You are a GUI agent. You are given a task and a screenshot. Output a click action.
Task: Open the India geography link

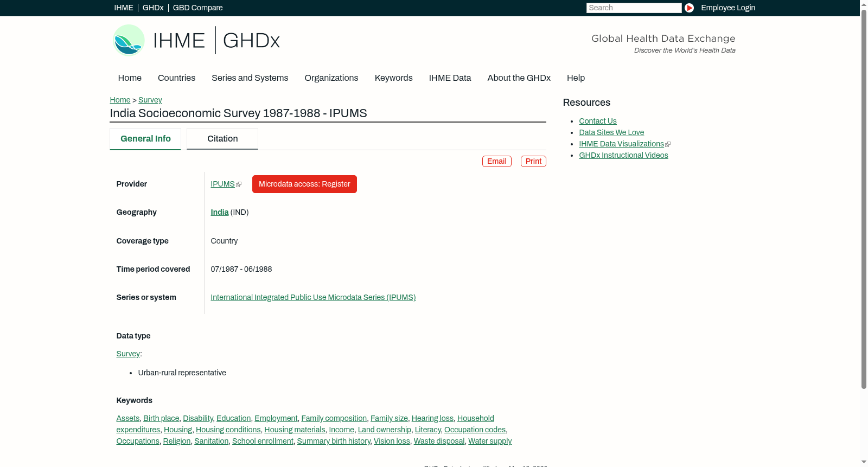[x=219, y=212]
